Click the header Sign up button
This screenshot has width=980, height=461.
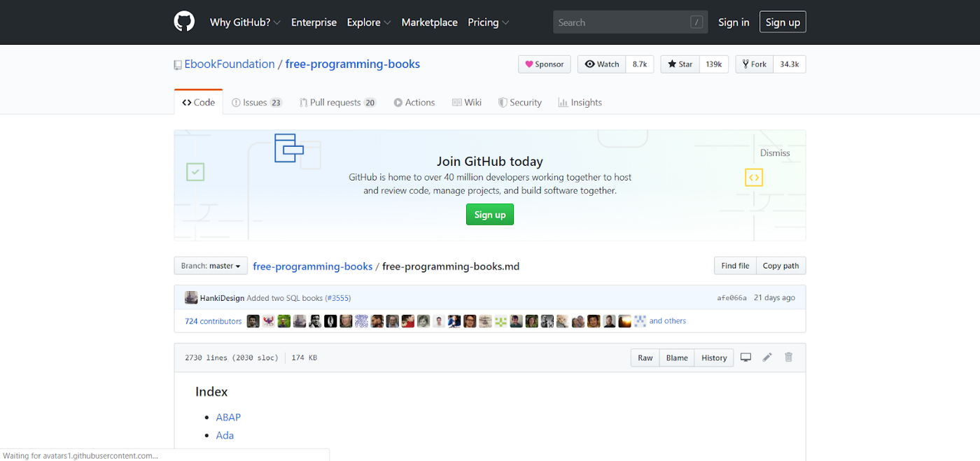point(783,22)
